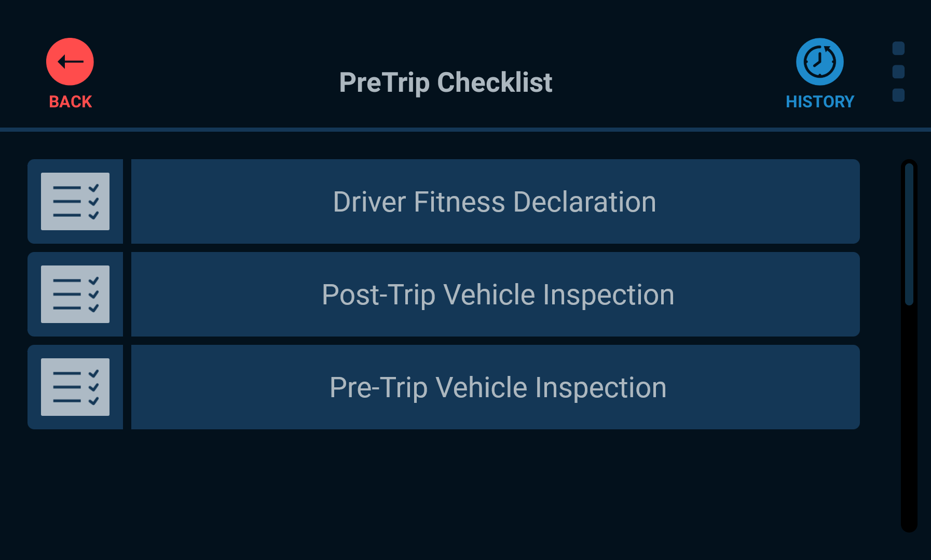
Task: Tap the HISTORY label text
Action: (x=820, y=102)
